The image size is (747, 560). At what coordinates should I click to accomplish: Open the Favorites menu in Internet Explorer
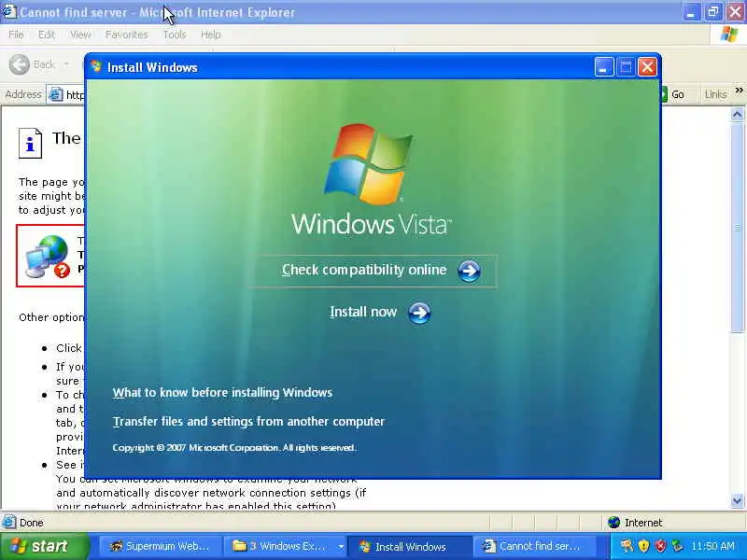point(126,35)
